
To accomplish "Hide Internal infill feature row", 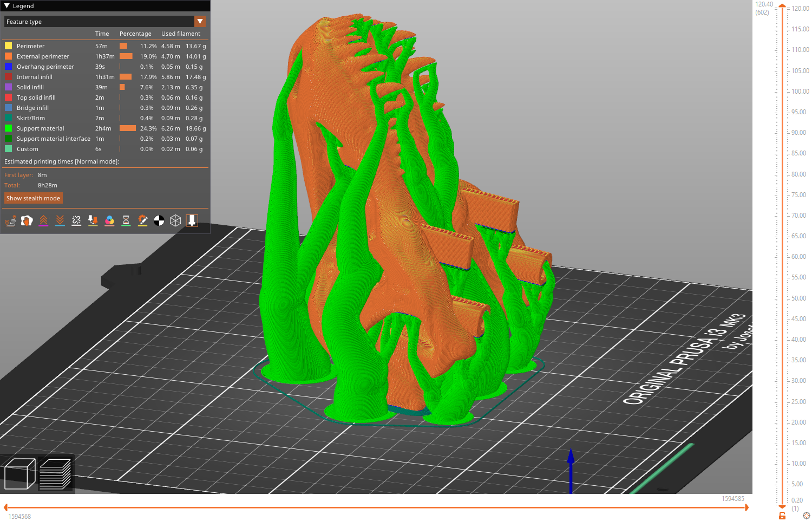I will [x=105, y=77].
